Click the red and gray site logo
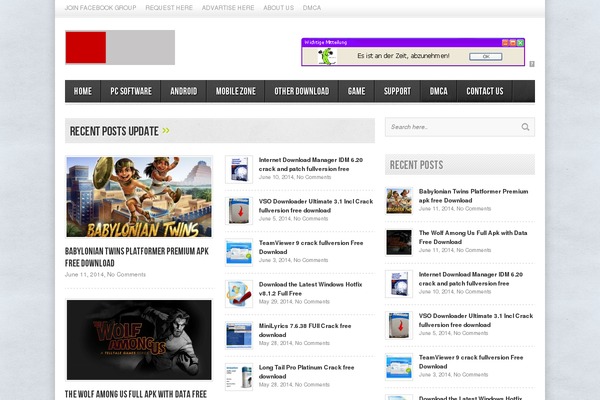The width and height of the screenshot is (600, 400). [x=120, y=47]
